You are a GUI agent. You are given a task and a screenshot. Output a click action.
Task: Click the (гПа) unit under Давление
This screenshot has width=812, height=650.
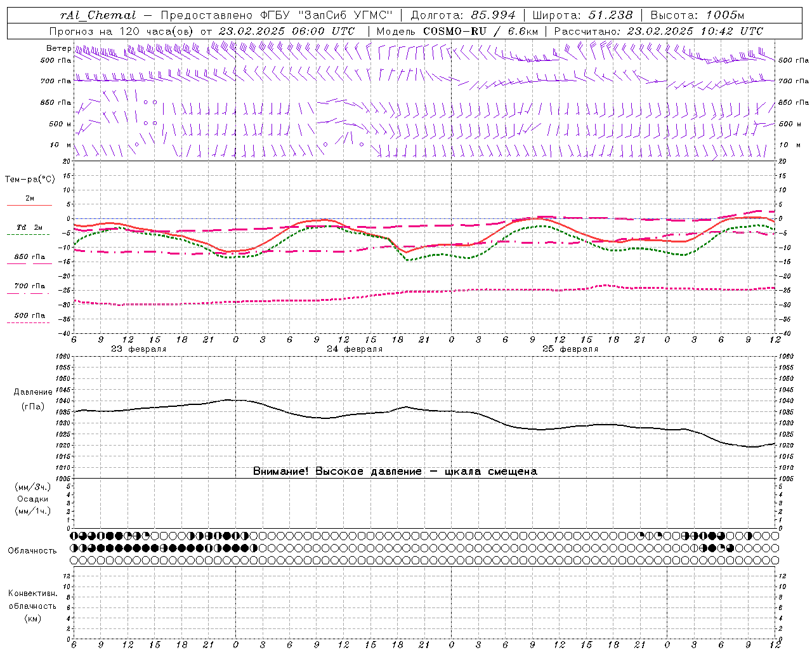coord(33,407)
